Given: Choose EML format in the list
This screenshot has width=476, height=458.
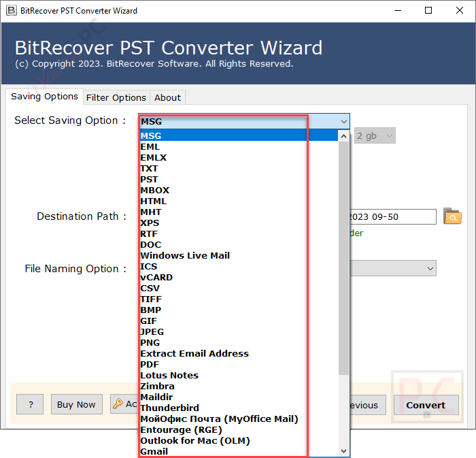Looking at the screenshot, I should click(239, 147).
